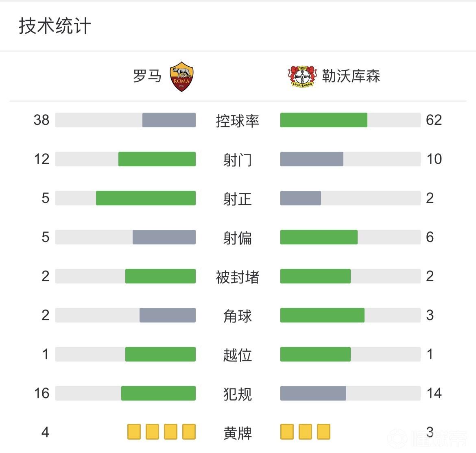
Task: Click the 射门 shots label
Action: [x=238, y=160]
